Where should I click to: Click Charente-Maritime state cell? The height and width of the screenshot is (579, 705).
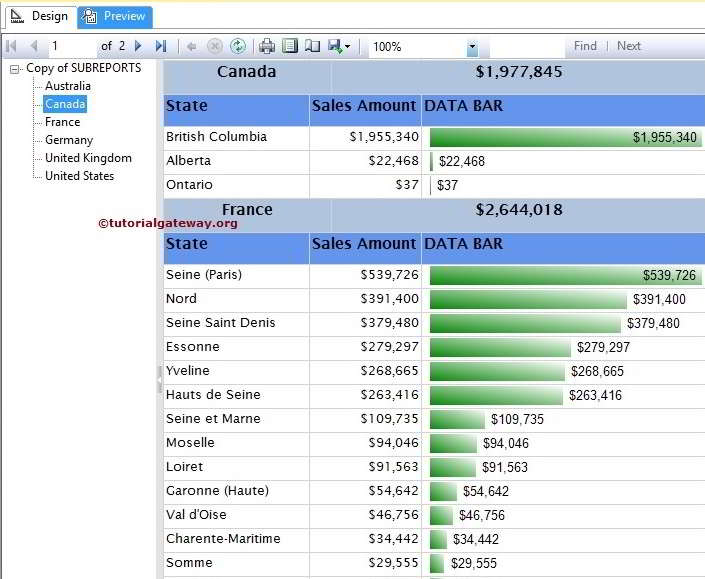click(236, 539)
